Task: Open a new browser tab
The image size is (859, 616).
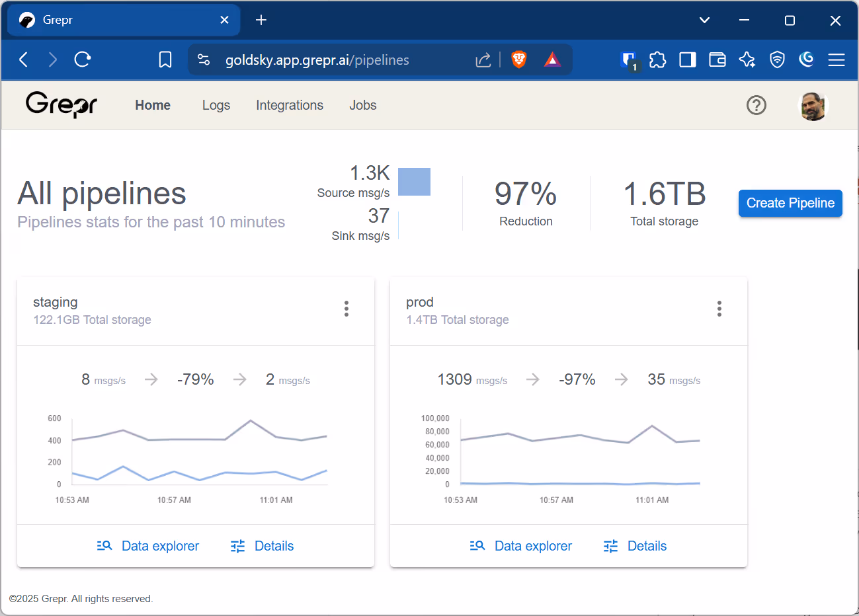Action: pos(261,20)
